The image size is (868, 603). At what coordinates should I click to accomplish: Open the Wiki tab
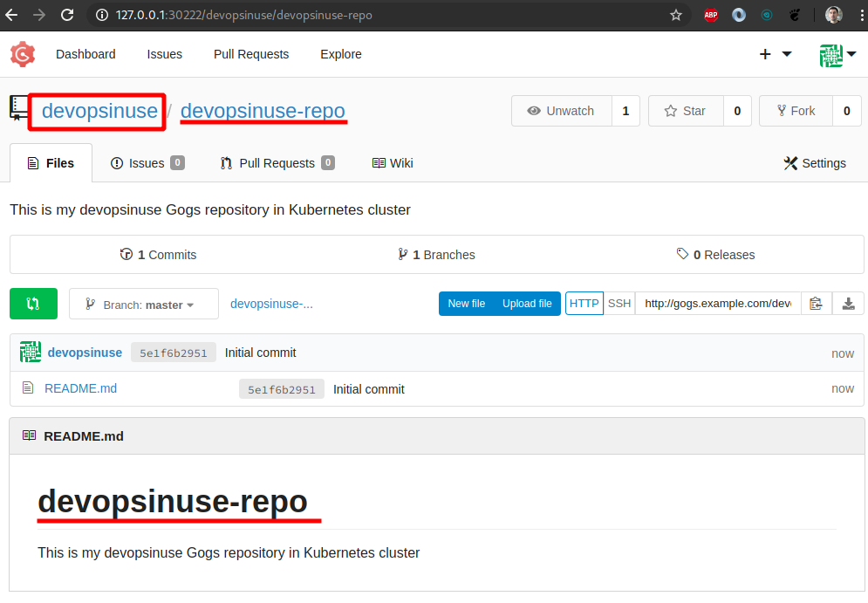click(x=393, y=163)
